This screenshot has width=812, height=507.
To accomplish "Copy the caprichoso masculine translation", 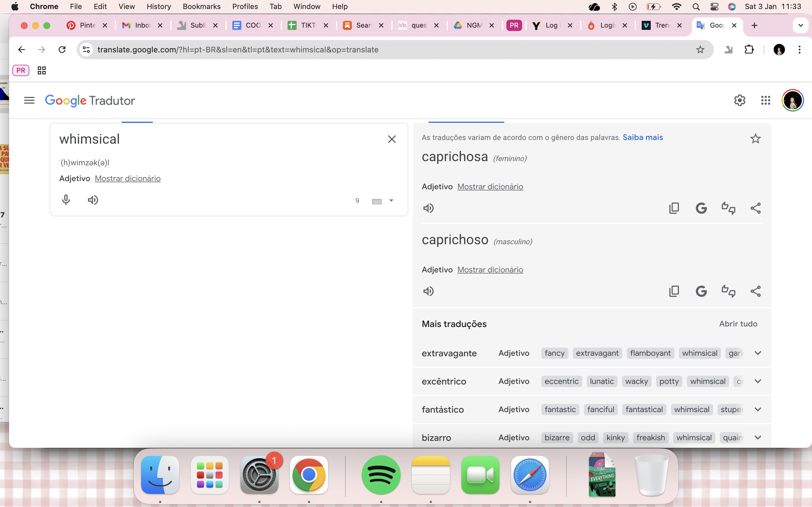I will point(674,291).
